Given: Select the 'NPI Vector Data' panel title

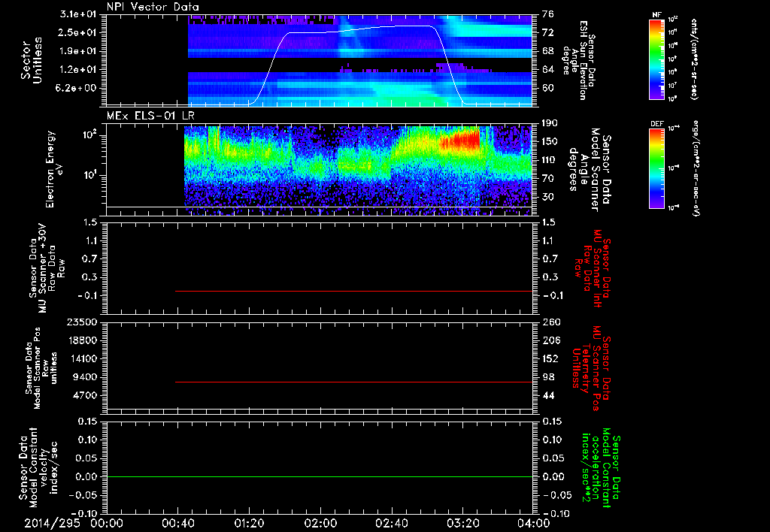Looking at the screenshot, I should (x=153, y=7).
